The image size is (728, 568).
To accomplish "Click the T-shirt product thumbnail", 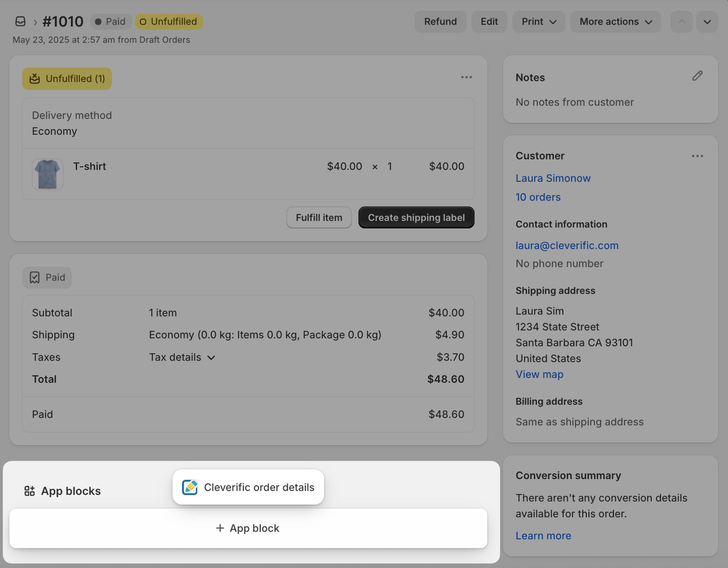I will (48, 174).
